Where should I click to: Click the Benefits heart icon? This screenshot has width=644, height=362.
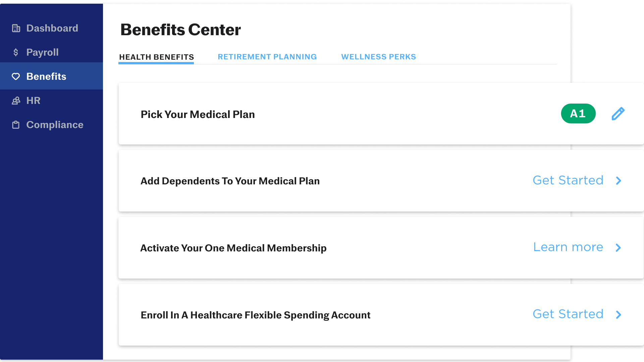pyautogui.click(x=16, y=76)
